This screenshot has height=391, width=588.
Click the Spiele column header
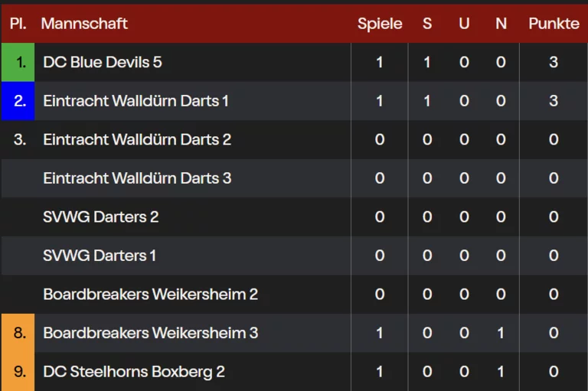pos(380,24)
